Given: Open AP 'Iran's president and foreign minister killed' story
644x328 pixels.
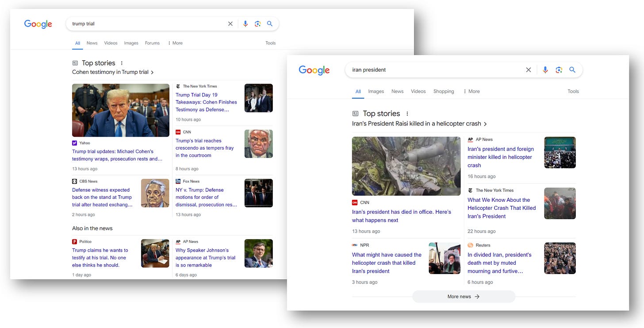Looking at the screenshot, I should pos(501,157).
